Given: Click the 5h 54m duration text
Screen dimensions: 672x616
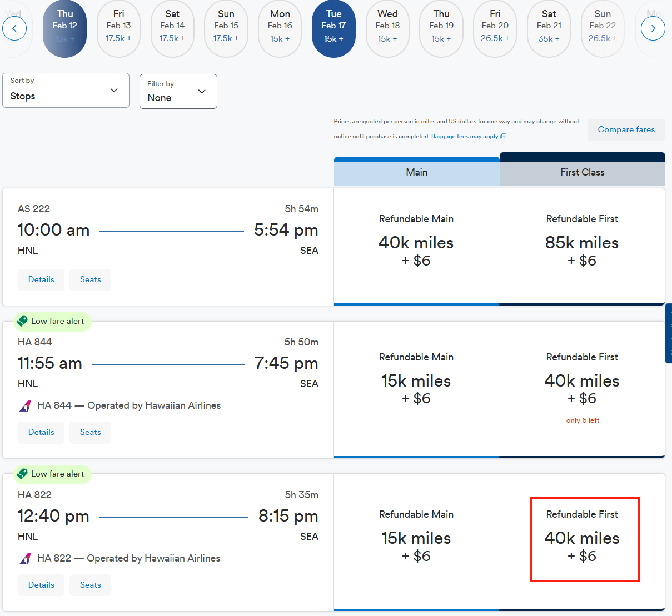Looking at the screenshot, I should tap(302, 209).
